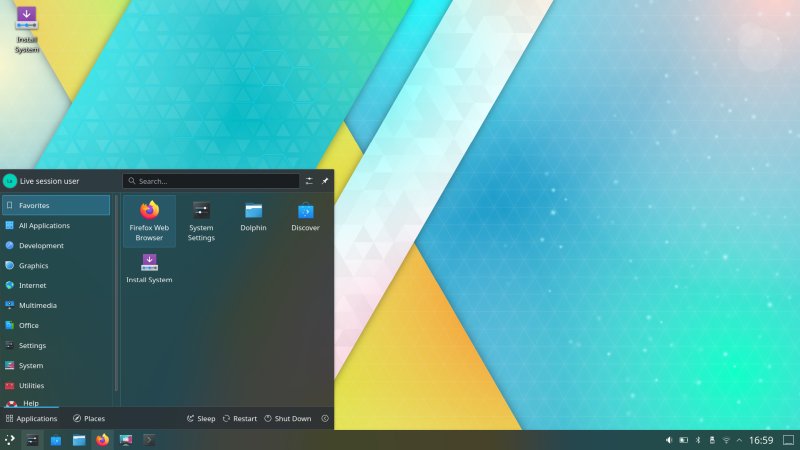800x450 pixels.
Task: Open the Help category
Action: tap(56, 402)
